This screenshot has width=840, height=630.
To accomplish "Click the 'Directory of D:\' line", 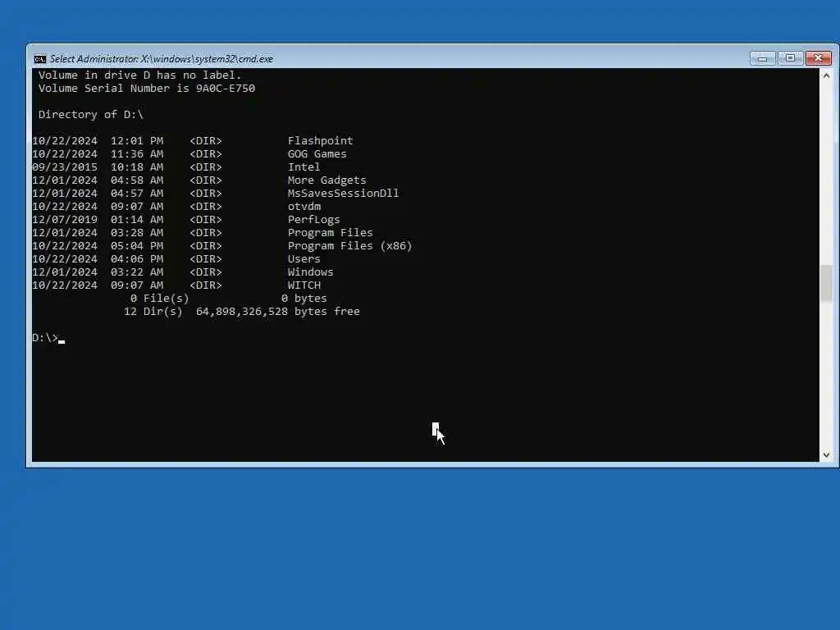I will 90,115.
